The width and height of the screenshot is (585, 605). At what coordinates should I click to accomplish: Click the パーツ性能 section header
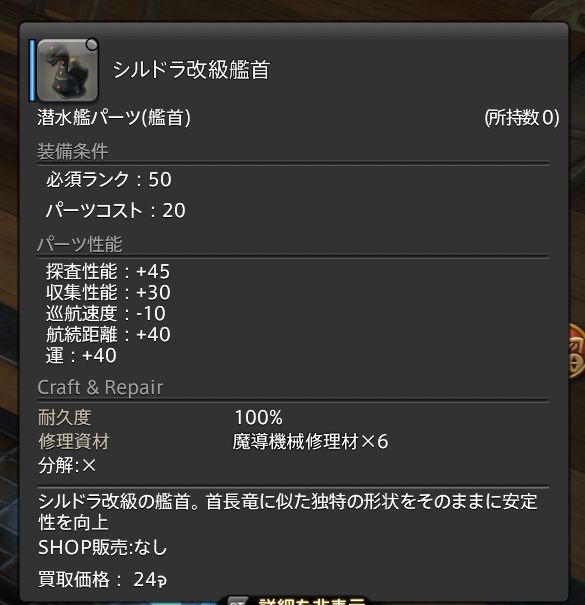(80, 244)
